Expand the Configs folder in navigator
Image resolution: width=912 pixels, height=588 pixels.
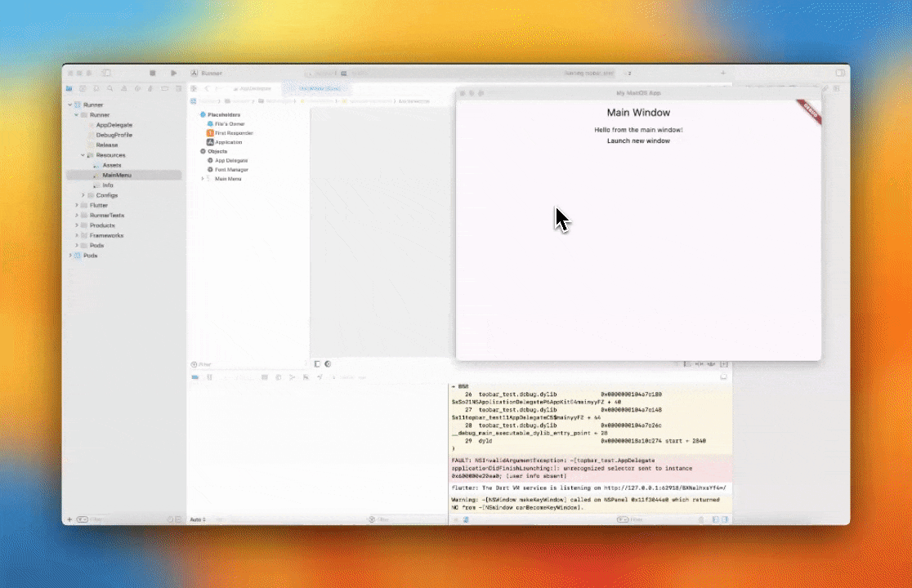83,195
